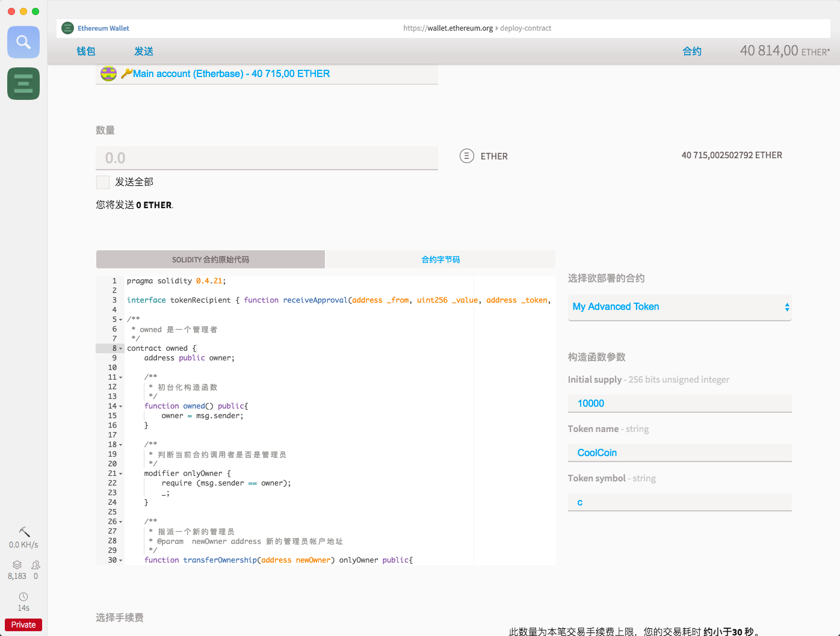840x636 pixels.
Task: Click the 选择欲部署的合约 heading
Action: point(607,279)
